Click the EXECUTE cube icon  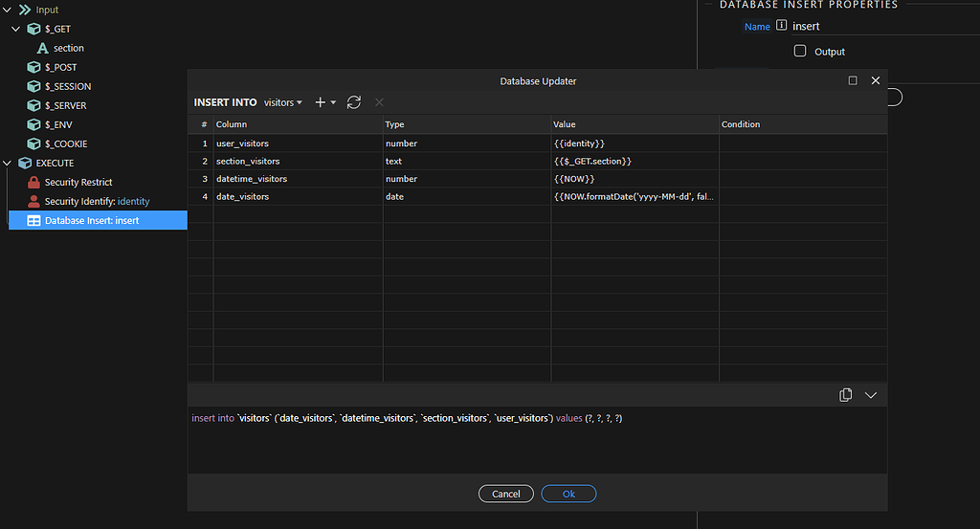coord(25,163)
